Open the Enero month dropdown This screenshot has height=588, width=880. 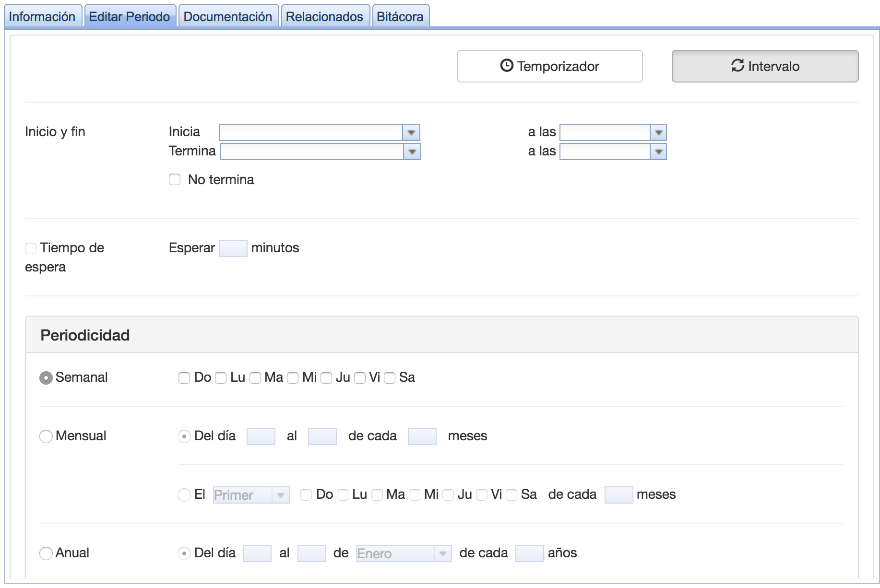[404, 553]
